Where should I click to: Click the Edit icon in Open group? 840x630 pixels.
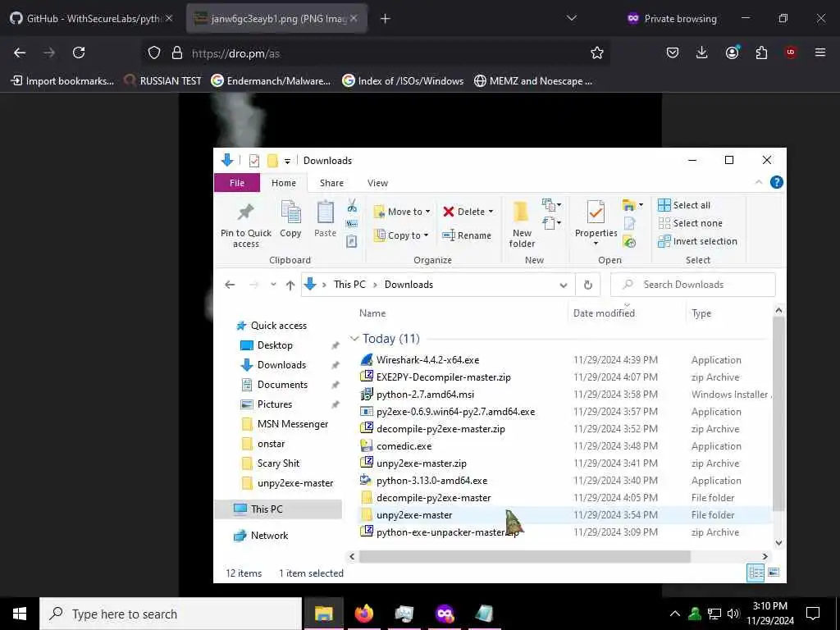tap(629, 223)
